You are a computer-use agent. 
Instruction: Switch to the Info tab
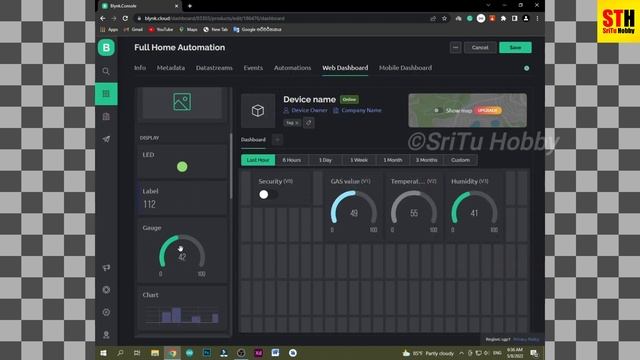140,68
